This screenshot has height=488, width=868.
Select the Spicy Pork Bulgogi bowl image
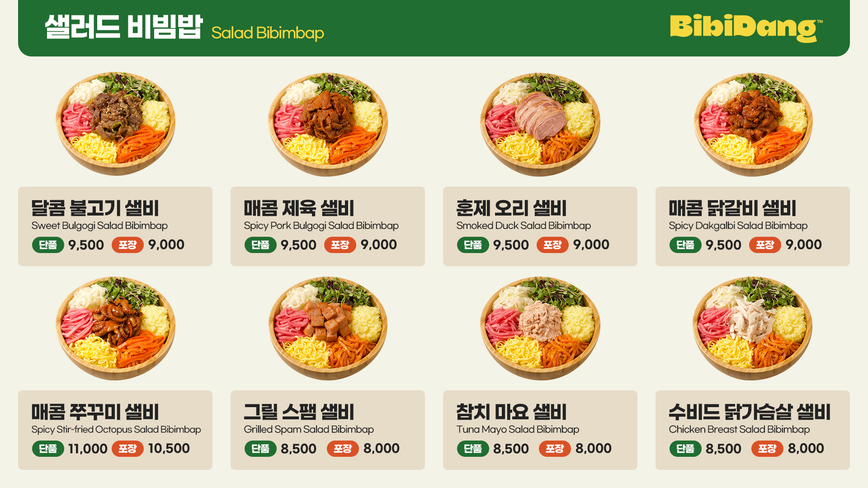tap(328, 124)
